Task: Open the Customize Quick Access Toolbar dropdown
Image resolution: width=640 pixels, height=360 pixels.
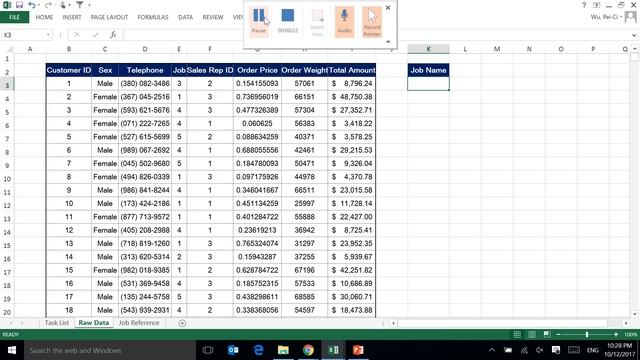Action: click(89, 5)
